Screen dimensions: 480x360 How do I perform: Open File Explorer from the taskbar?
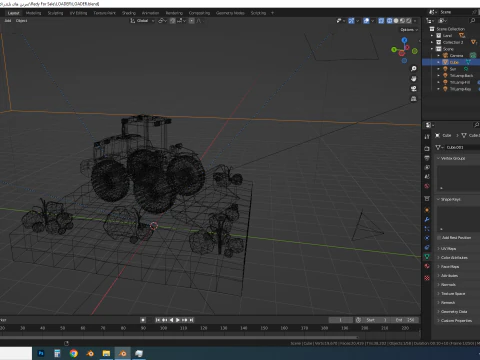106,353
